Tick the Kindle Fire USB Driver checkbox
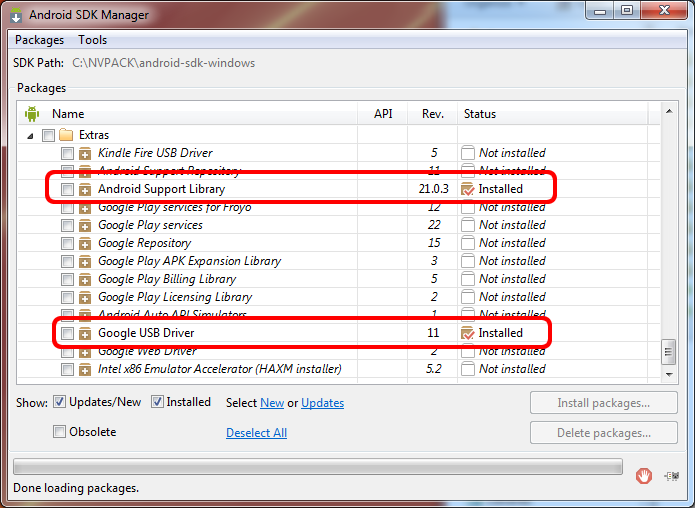695x508 pixels. [67, 153]
